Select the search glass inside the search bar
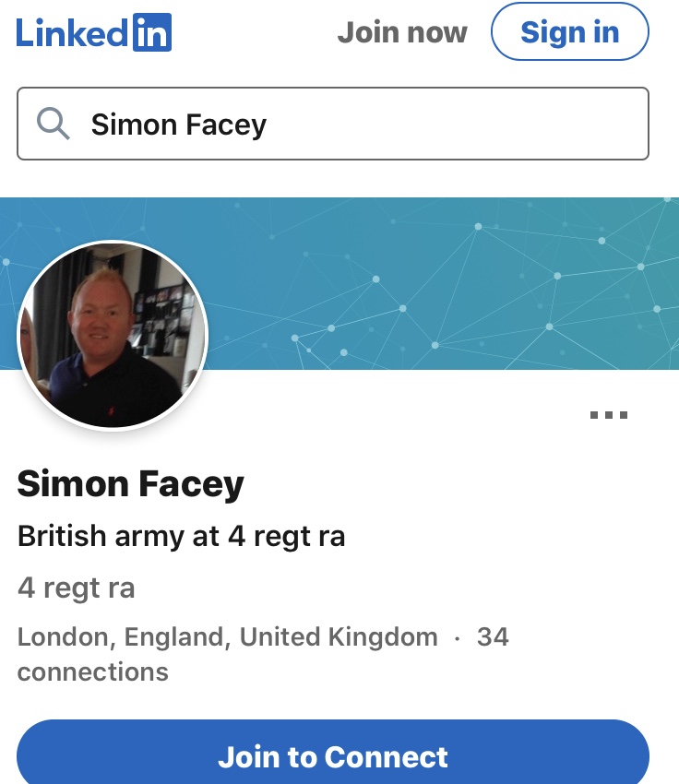The width and height of the screenshot is (679, 784). pos(54,123)
